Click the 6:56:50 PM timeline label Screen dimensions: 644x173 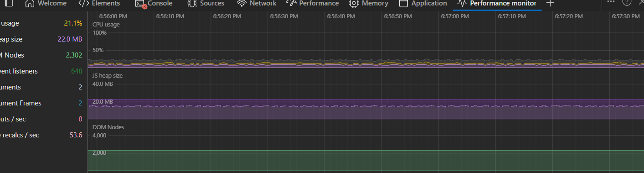click(398, 16)
